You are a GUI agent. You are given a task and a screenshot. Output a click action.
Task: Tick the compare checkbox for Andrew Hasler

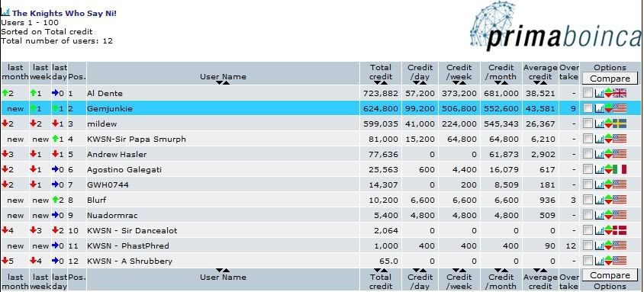tap(588, 154)
